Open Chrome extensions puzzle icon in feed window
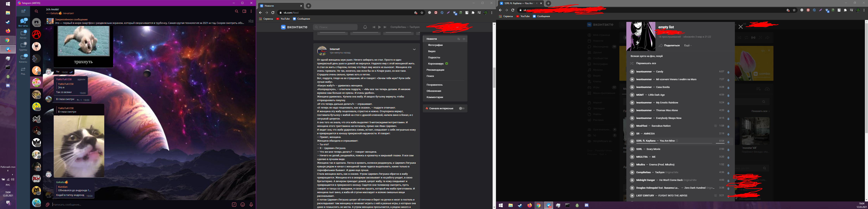 [473, 13]
